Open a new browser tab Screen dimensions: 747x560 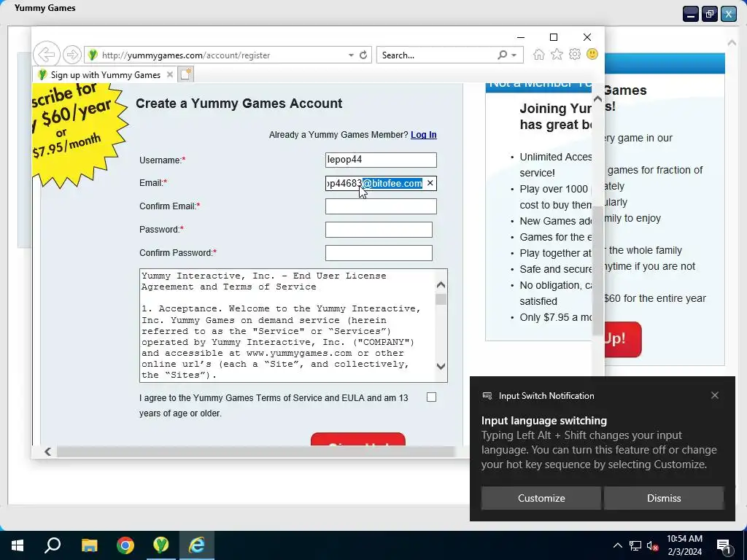point(186,74)
